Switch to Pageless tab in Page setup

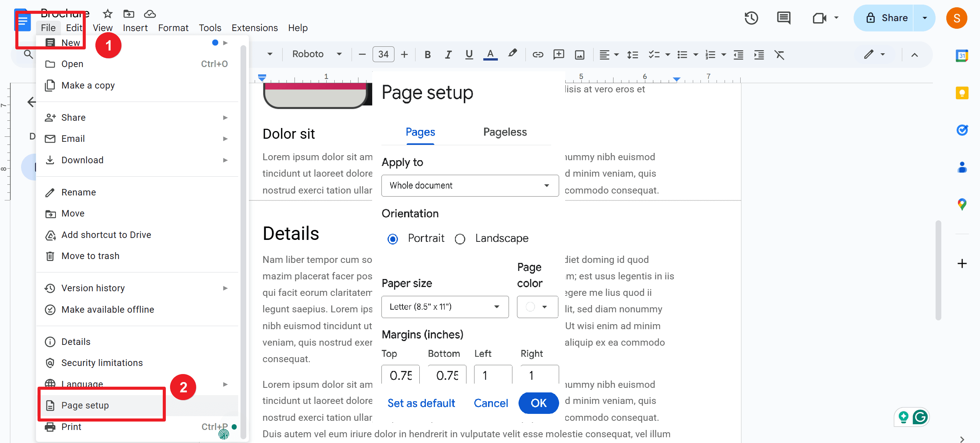pyautogui.click(x=504, y=131)
